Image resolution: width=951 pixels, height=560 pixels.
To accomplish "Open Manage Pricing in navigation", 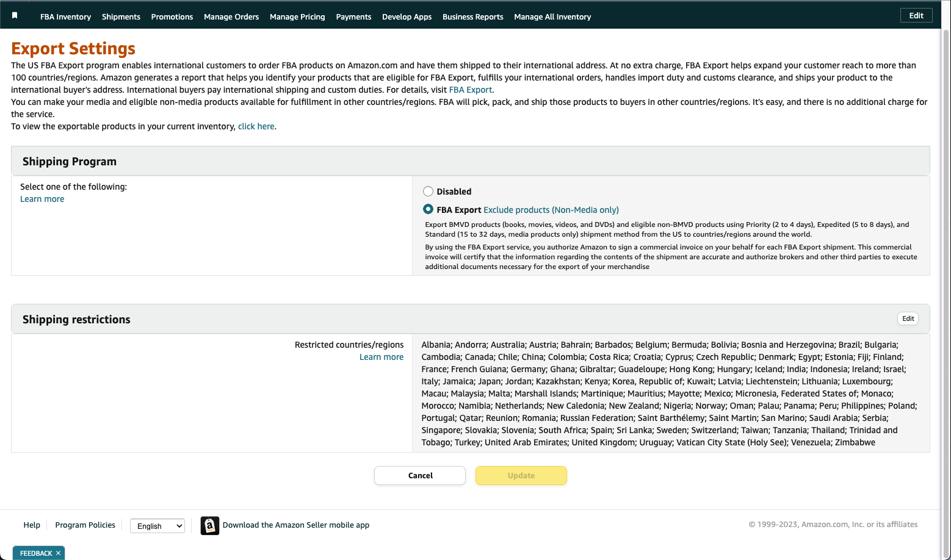I will point(297,16).
